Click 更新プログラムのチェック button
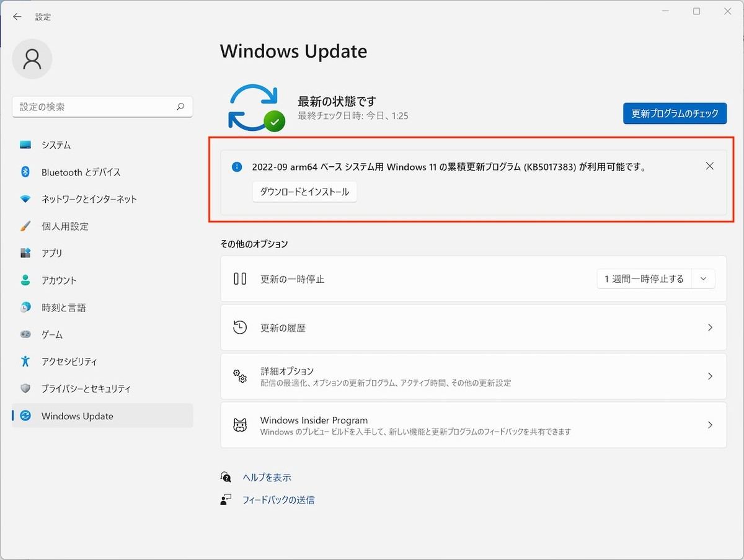 (675, 113)
